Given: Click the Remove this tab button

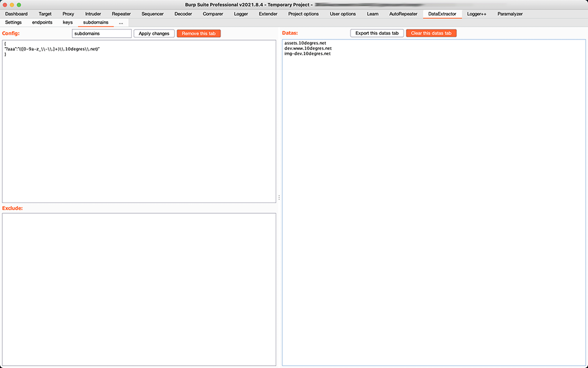Looking at the screenshot, I should tap(199, 34).
